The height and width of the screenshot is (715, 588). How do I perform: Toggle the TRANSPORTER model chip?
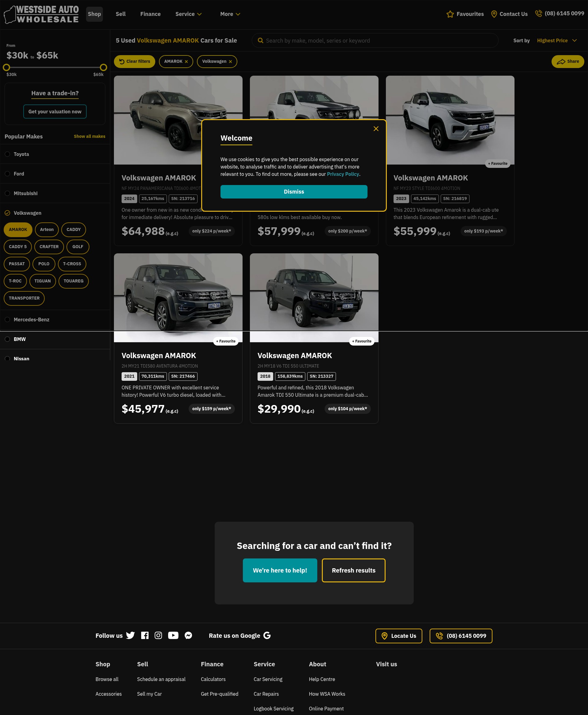point(24,299)
